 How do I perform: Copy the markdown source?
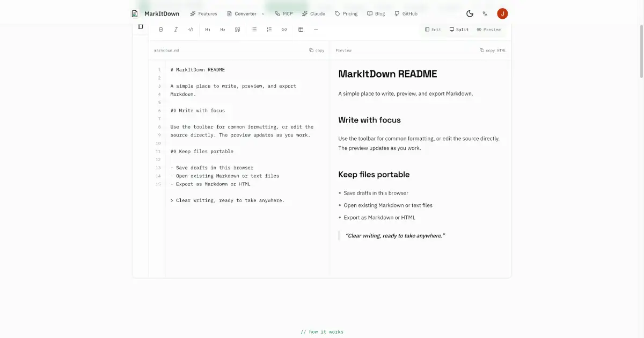pyautogui.click(x=317, y=51)
